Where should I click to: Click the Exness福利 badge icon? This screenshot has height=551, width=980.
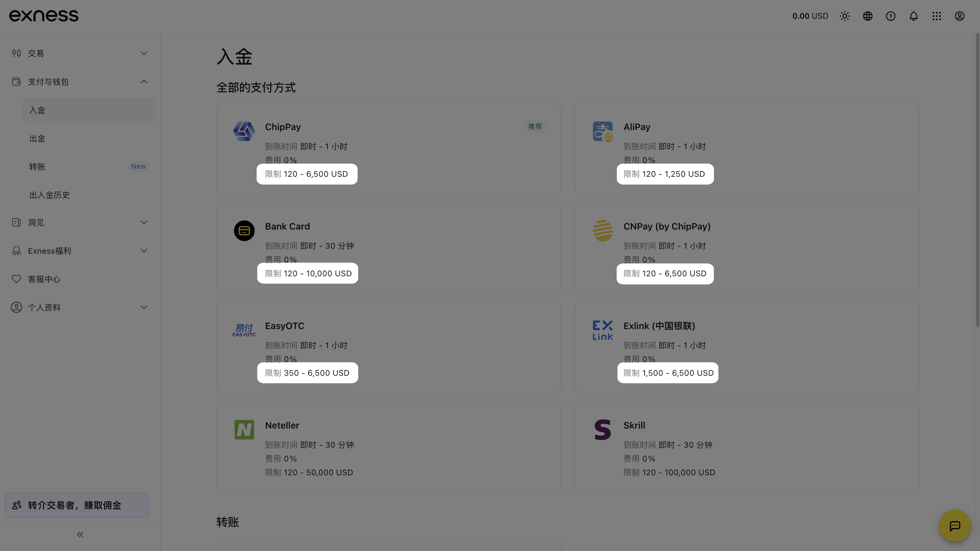16,251
